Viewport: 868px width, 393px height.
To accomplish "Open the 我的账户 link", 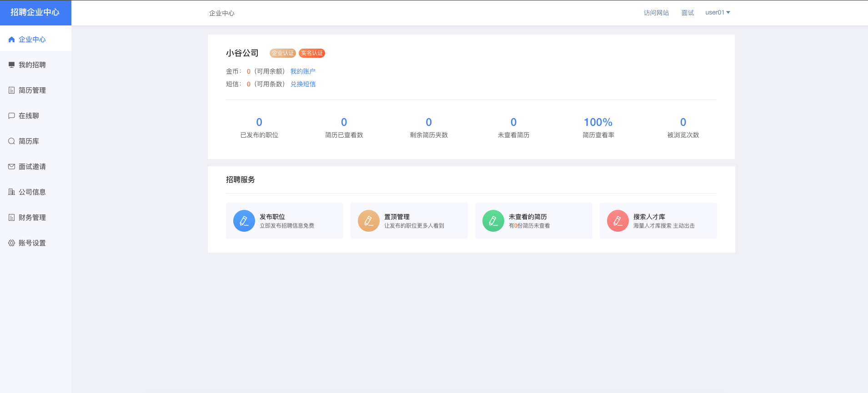I will [303, 71].
